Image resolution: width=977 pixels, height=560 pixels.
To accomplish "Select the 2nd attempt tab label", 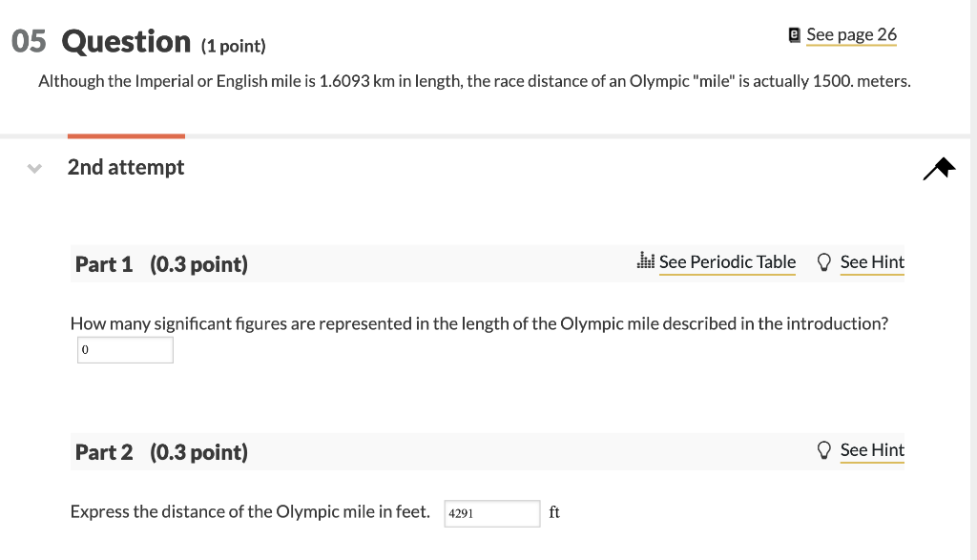I will 126,168.
